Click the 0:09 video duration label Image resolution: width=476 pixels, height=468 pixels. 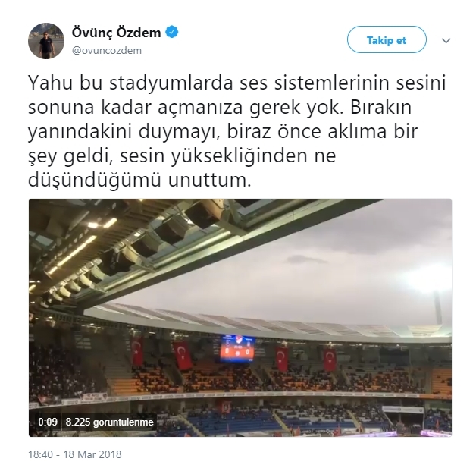pos(48,422)
